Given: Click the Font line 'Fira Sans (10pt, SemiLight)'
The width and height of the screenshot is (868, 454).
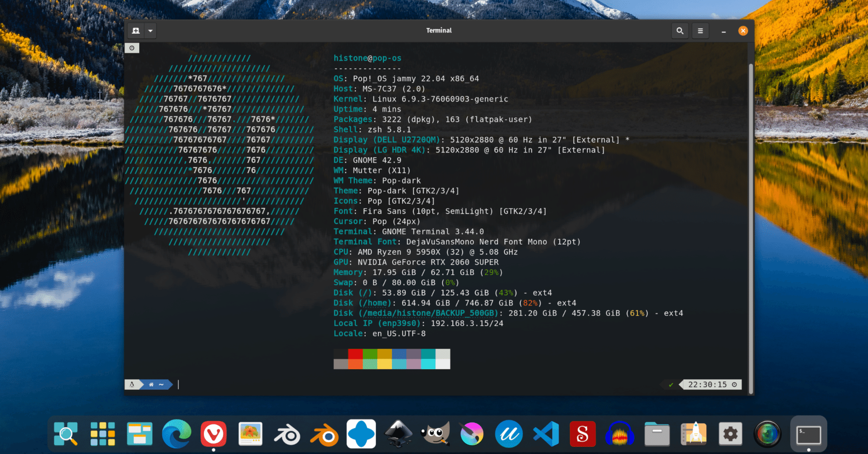Looking at the screenshot, I should [440, 211].
